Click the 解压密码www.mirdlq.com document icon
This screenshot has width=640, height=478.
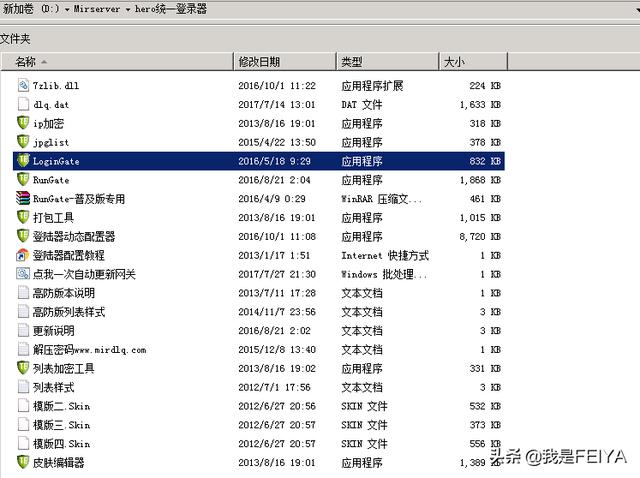pyautogui.click(x=23, y=349)
